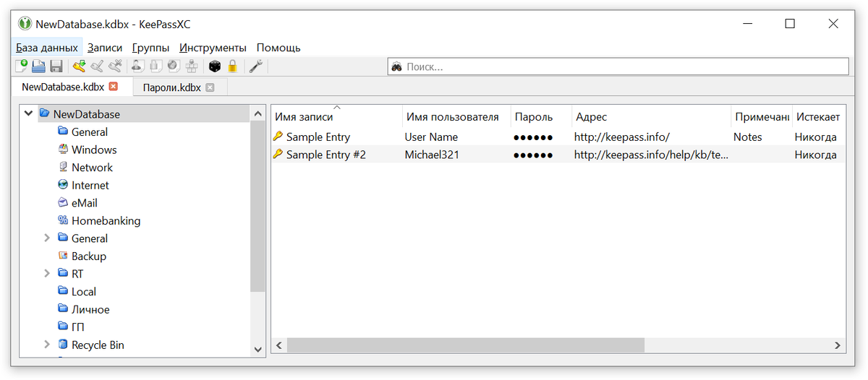Select the Sample Entry #2 row
Screen dimensions: 868x380
pyautogui.click(x=558, y=154)
